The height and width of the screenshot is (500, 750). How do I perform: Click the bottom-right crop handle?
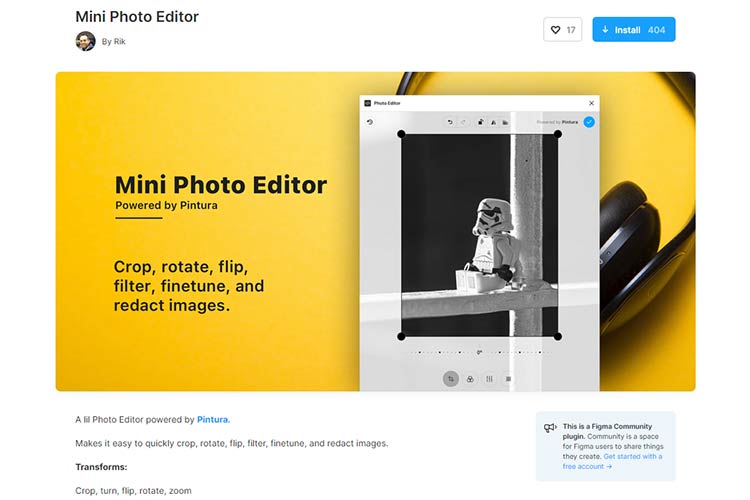(558, 336)
